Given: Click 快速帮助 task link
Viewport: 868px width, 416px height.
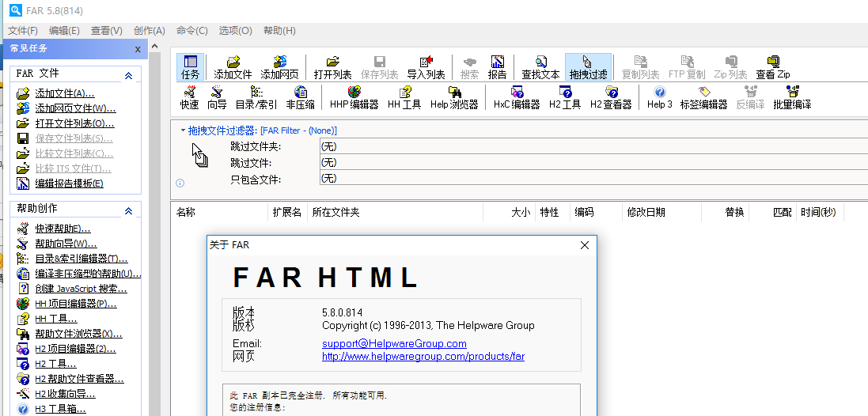Looking at the screenshot, I should [63, 229].
